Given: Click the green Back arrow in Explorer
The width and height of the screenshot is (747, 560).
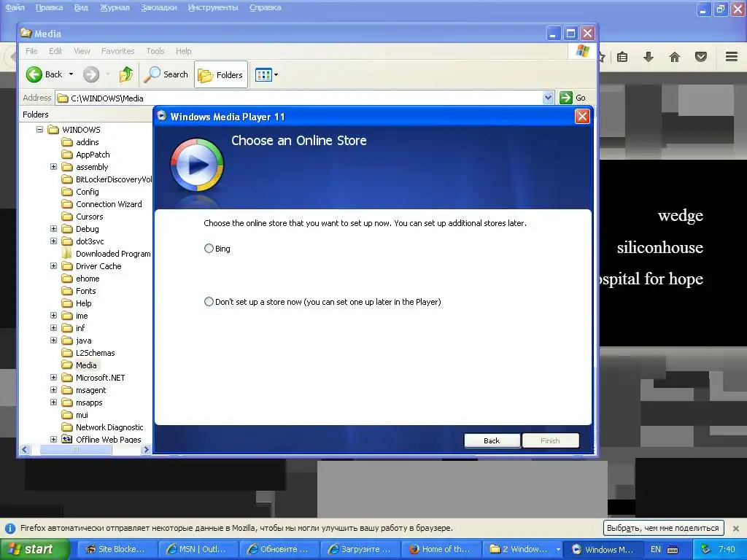Looking at the screenshot, I should 34,74.
